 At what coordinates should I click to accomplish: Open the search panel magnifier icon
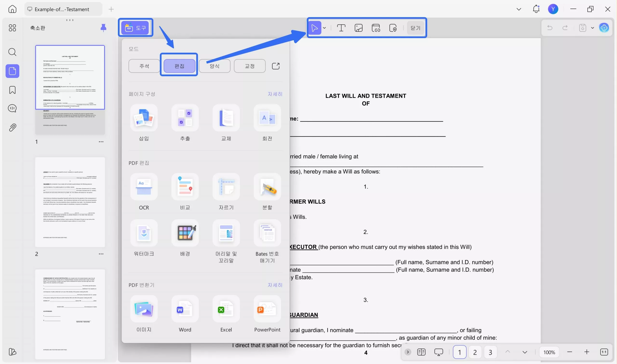[12, 52]
